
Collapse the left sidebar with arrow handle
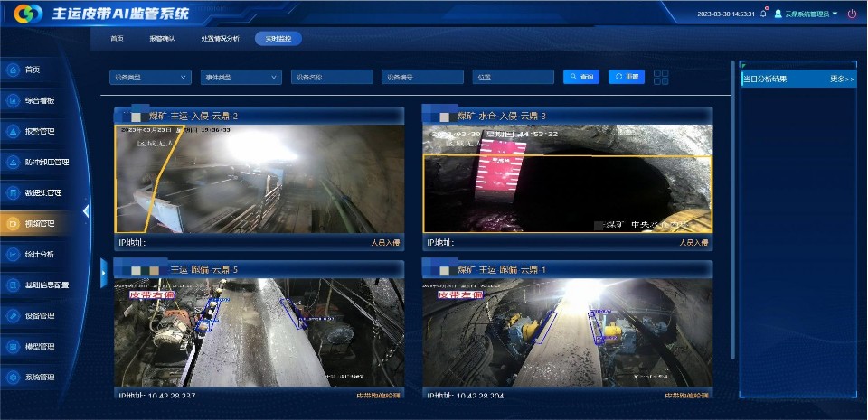86,211
